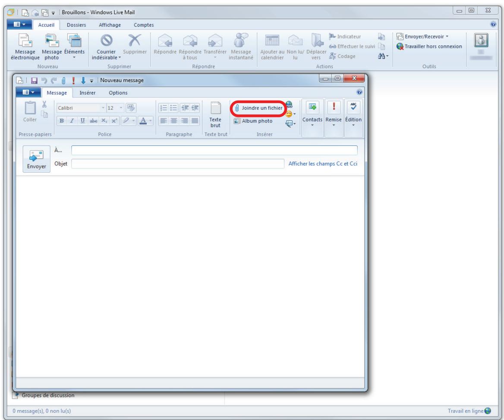Click save icon in message quick toolbar
Image resolution: width=504 pixels, height=420 pixels.
34,80
